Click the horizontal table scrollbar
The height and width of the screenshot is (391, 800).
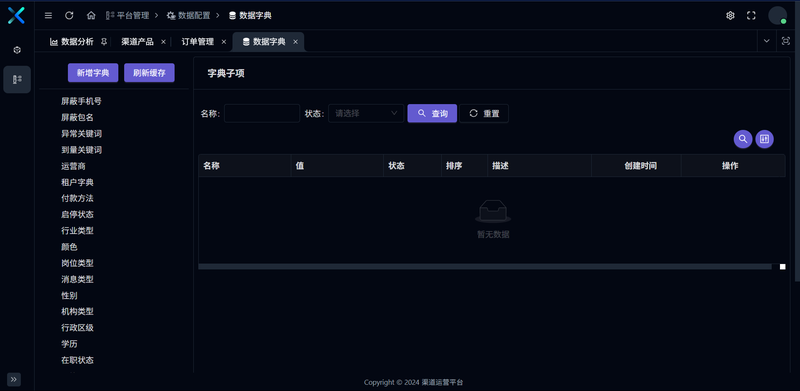coord(485,266)
